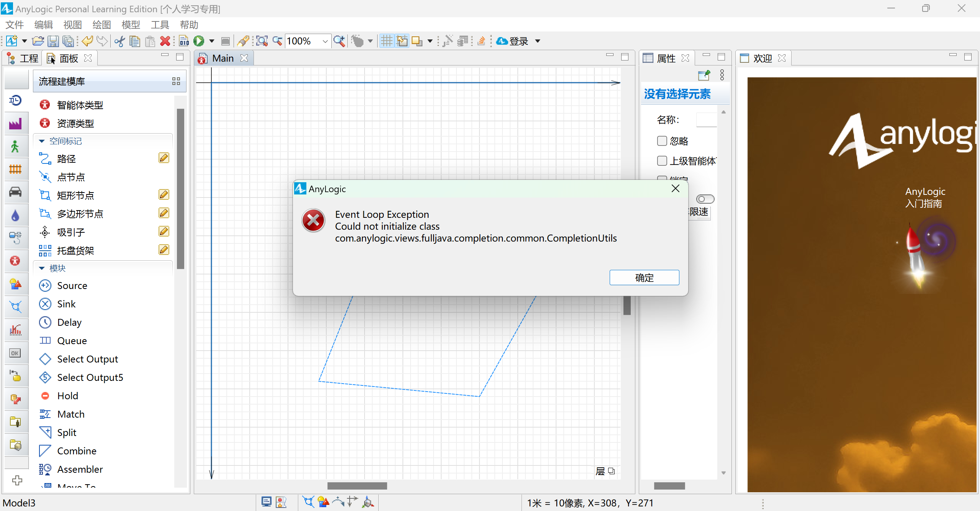Open the 视图 menu

[73, 25]
